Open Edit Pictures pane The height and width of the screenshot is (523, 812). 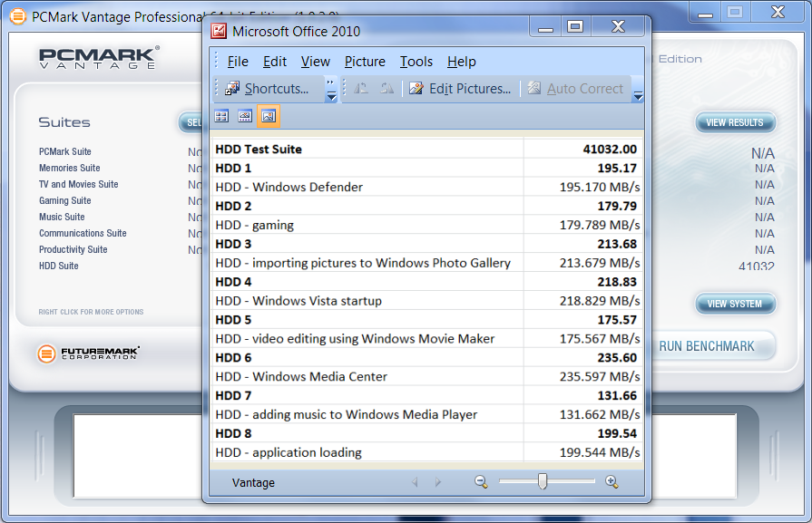click(x=461, y=89)
